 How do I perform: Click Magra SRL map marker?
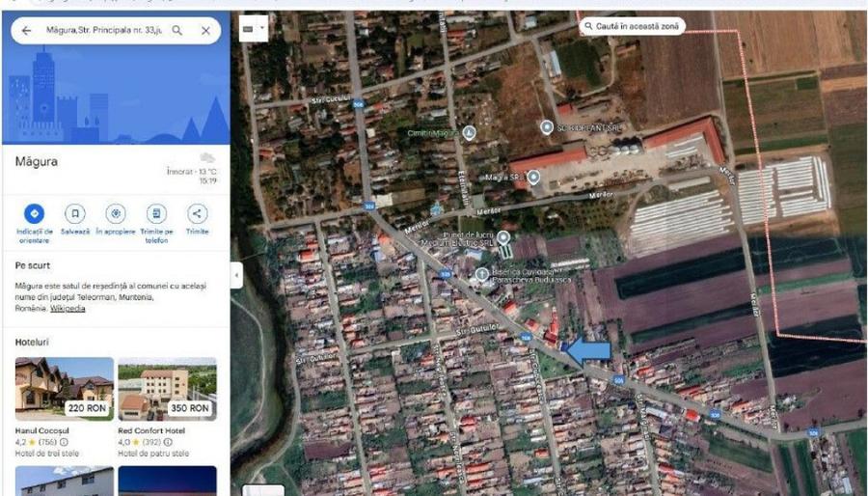coord(533,178)
